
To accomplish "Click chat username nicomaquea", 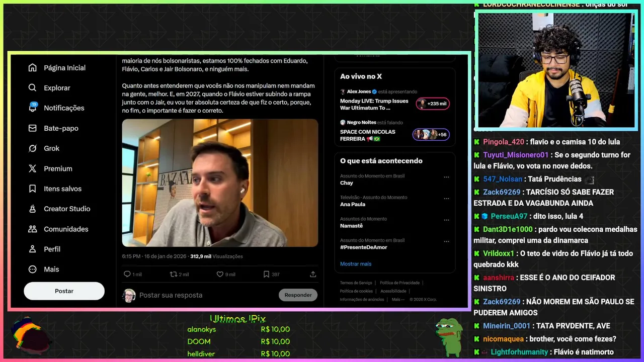I will click(x=503, y=339).
